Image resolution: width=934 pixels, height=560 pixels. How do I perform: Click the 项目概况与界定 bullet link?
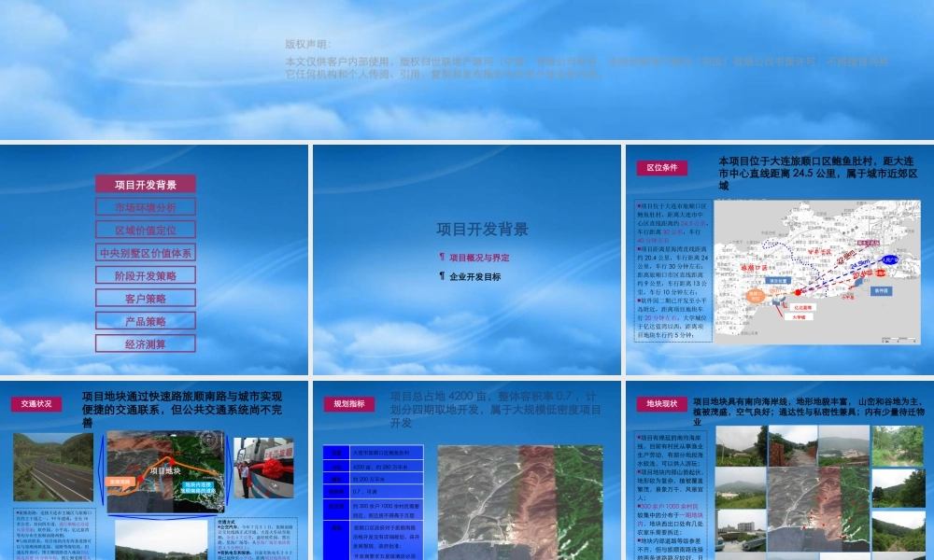[479, 258]
